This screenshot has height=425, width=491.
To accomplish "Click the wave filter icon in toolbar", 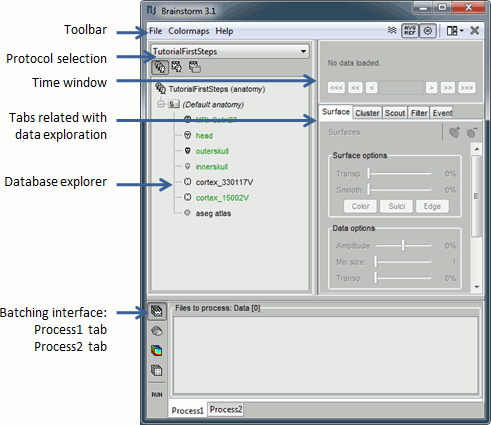I will (392, 31).
